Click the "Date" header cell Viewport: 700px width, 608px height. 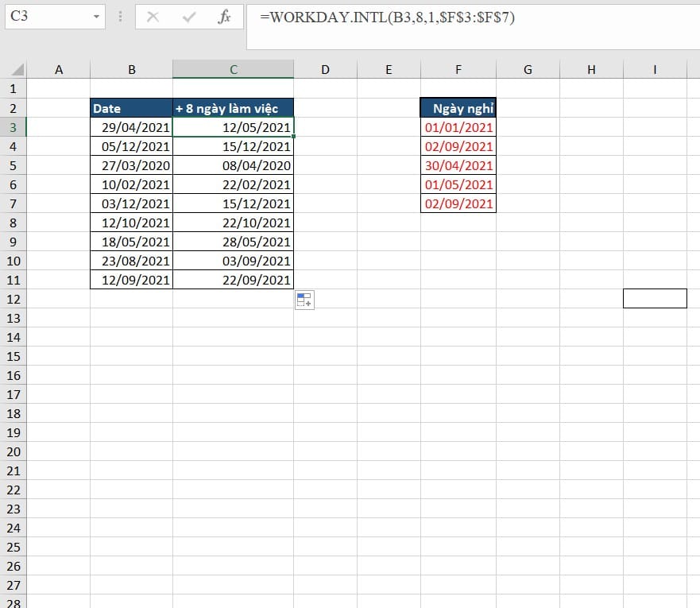131,108
